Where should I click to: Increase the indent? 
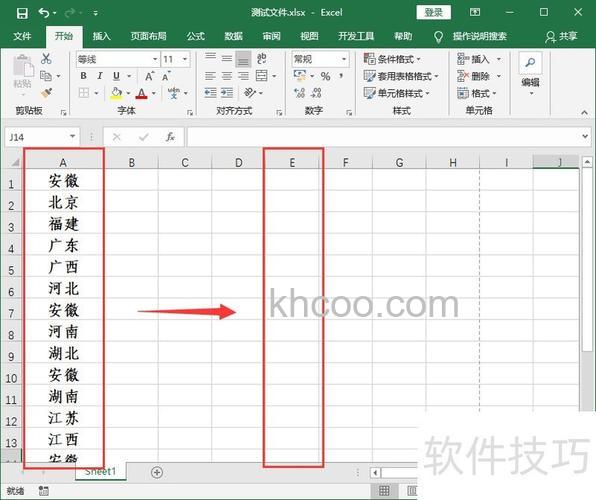[x=227, y=93]
